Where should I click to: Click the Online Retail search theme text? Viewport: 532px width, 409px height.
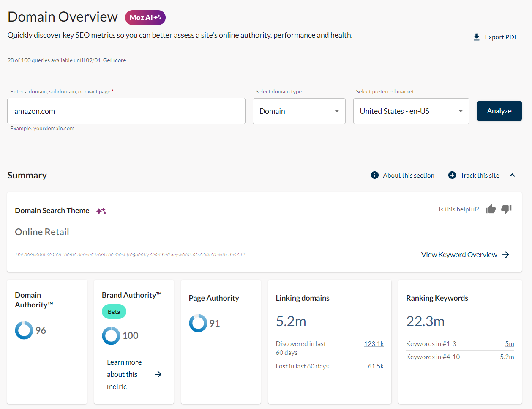coord(42,232)
